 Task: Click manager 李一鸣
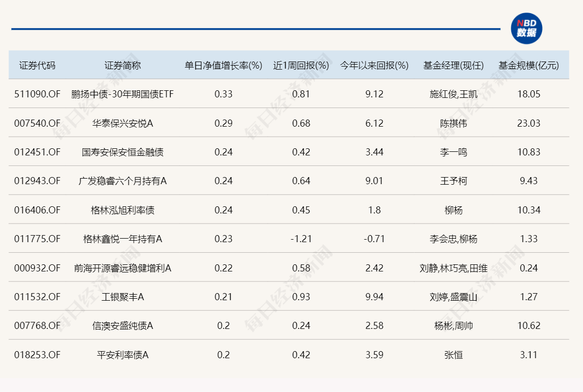pyautogui.click(x=454, y=152)
